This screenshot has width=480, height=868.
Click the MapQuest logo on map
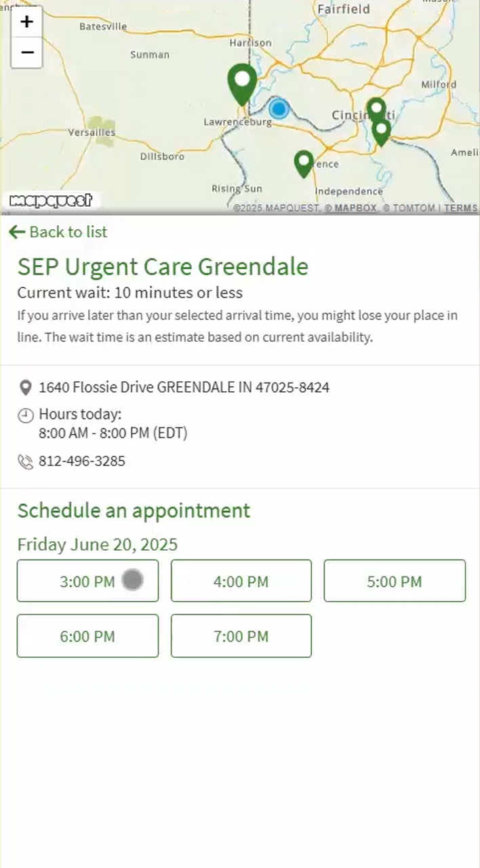(51, 200)
